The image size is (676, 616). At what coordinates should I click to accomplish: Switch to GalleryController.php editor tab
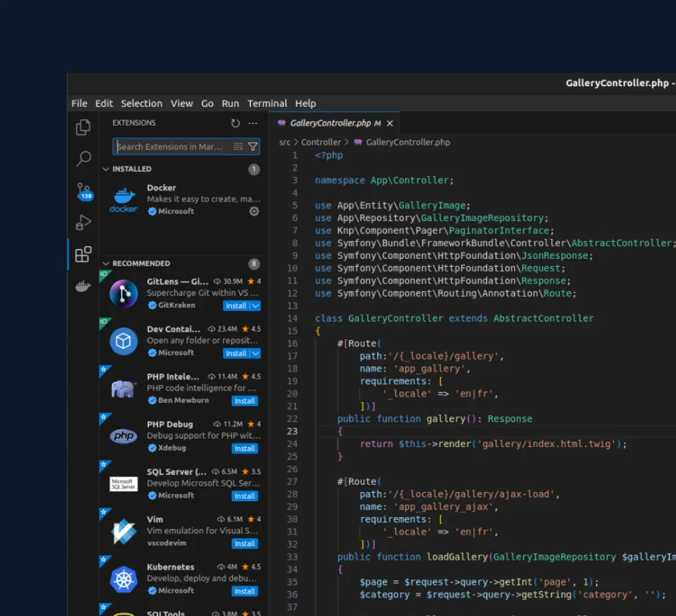click(x=330, y=123)
